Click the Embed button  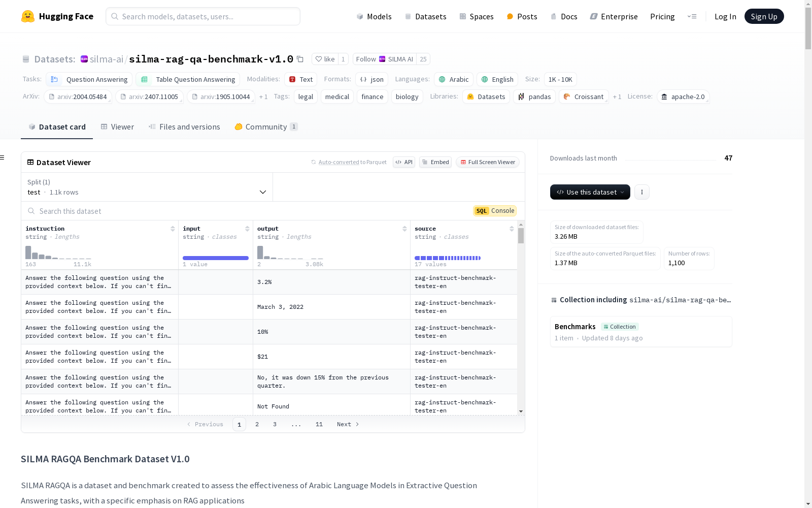[x=435, y=162]
